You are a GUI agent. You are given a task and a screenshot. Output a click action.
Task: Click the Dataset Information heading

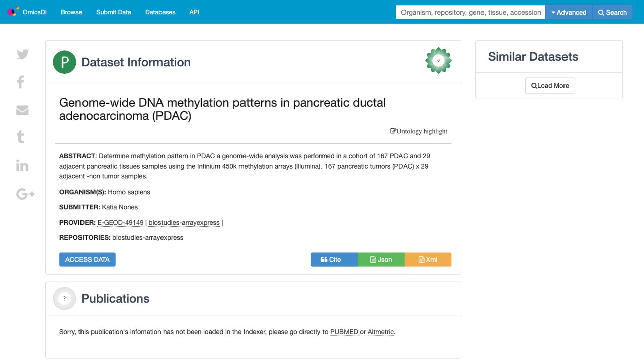(x=136, y=62)
